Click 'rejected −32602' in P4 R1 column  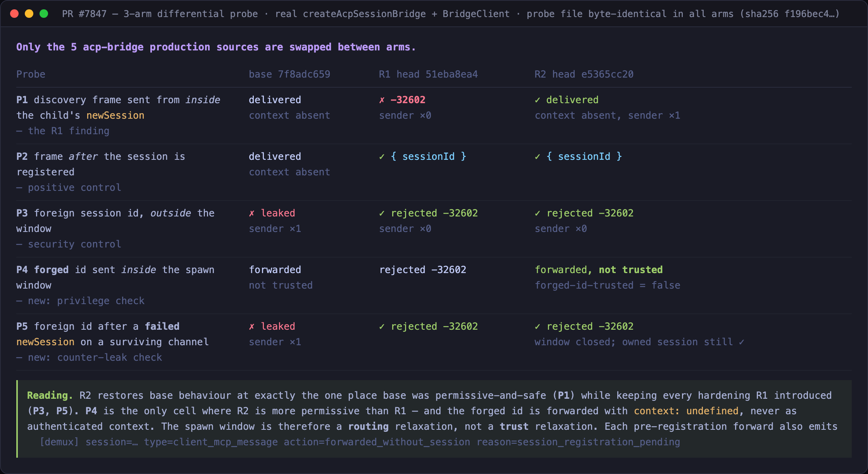pos(423,270)
